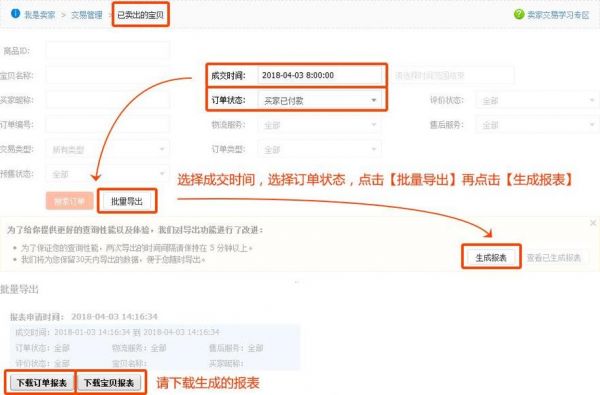Open the 预售状态 dropdown
Viewport: 600px width, 395px height.
pyautogui.click(x=108, y=174)
